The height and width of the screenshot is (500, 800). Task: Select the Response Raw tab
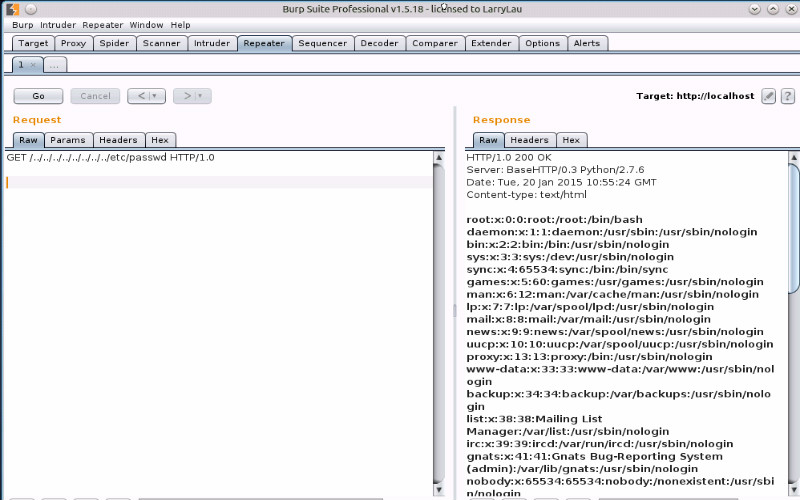(488, 140)
